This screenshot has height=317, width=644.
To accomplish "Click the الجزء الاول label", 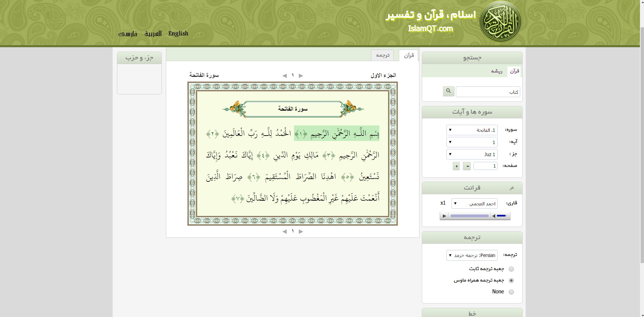I will click(x=383, y=75).
